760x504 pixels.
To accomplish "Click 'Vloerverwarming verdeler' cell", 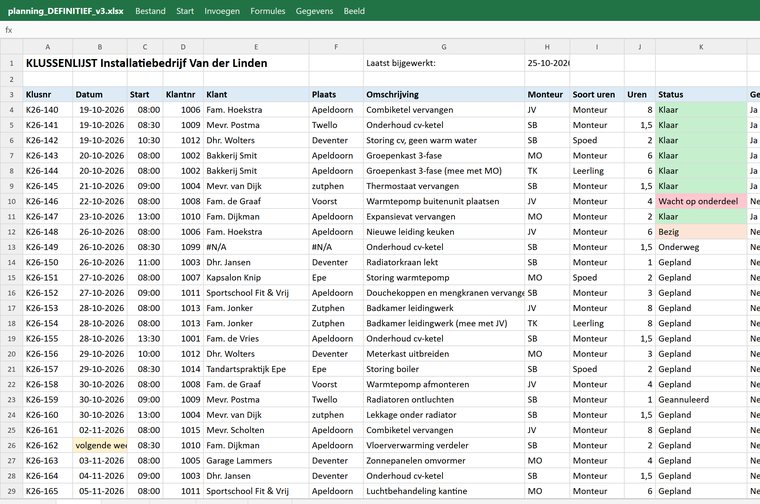I will pos(443,445).
